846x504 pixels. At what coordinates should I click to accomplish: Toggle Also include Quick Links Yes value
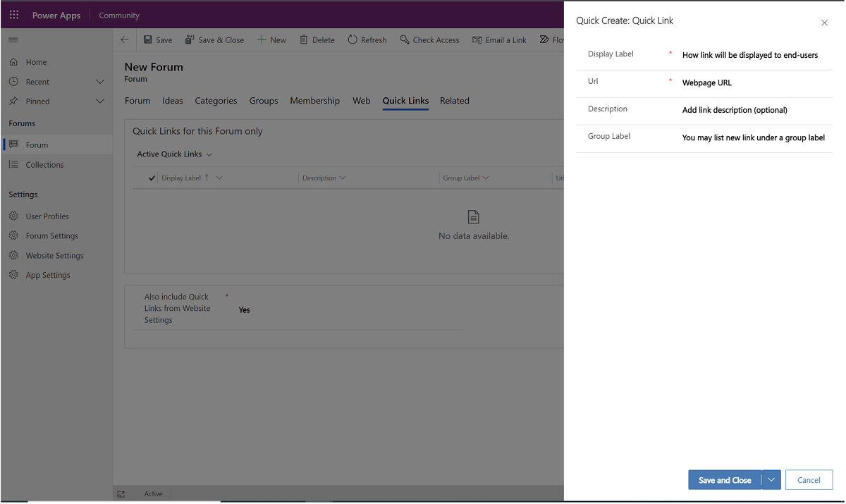point(245,310)
